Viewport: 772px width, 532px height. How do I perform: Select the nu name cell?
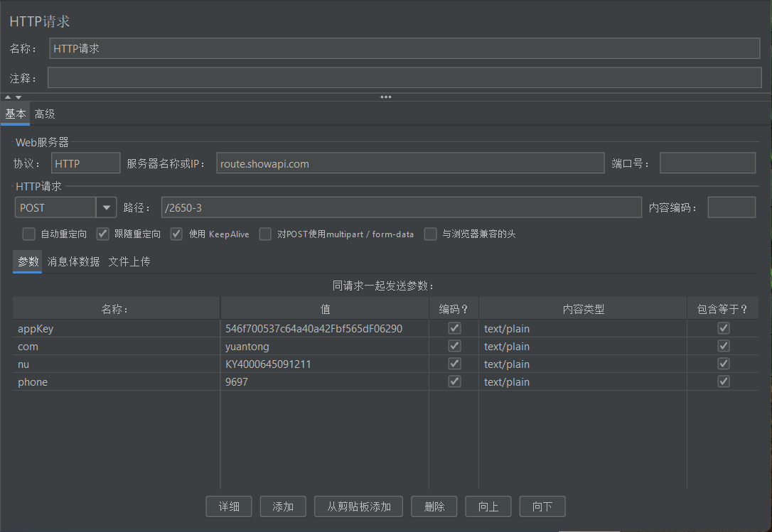(x=116, y=364)
